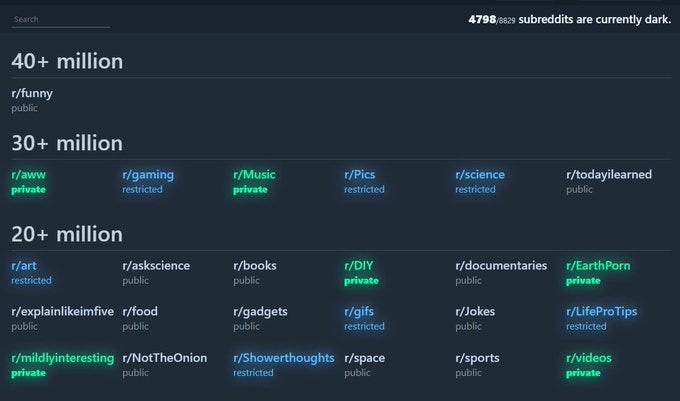Select the '30+ million' section heading
Viewport: 680px width, 401px height.
(x=67, y=143)
